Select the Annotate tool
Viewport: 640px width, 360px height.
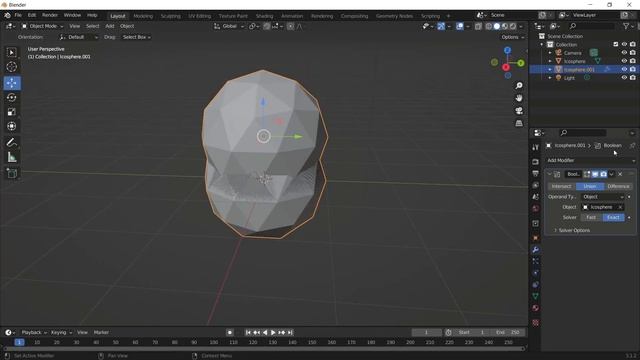[11, 142]
